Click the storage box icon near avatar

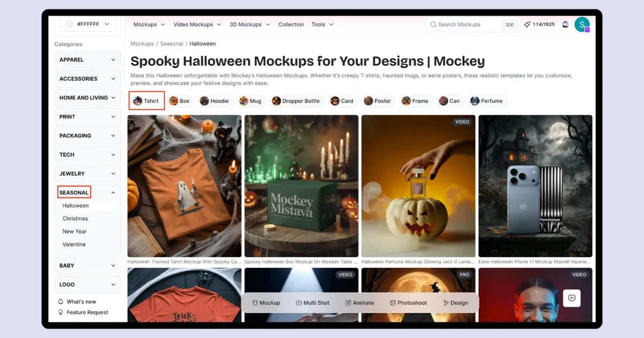click(x=565, y=25)
